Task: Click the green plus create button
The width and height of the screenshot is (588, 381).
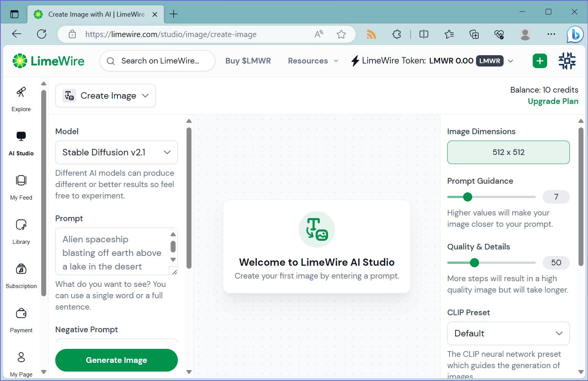Action: pyautogui.click(x=540, y=61)
